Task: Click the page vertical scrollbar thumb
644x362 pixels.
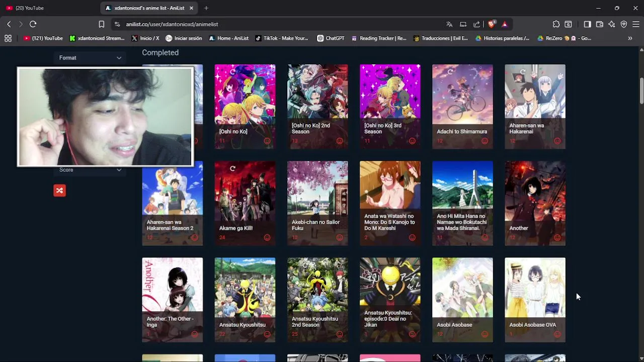Action: [x=641, y=90]
